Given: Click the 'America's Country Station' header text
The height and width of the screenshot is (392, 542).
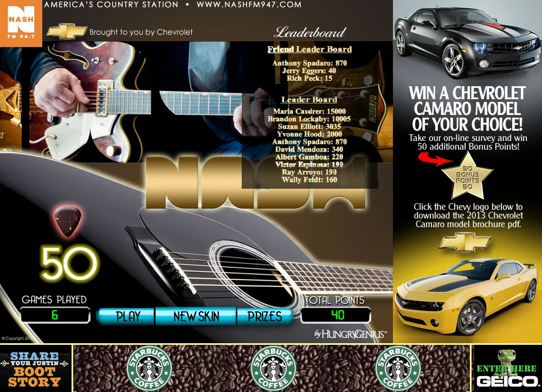Looking at the screenshot, I should tap(111, 5).
